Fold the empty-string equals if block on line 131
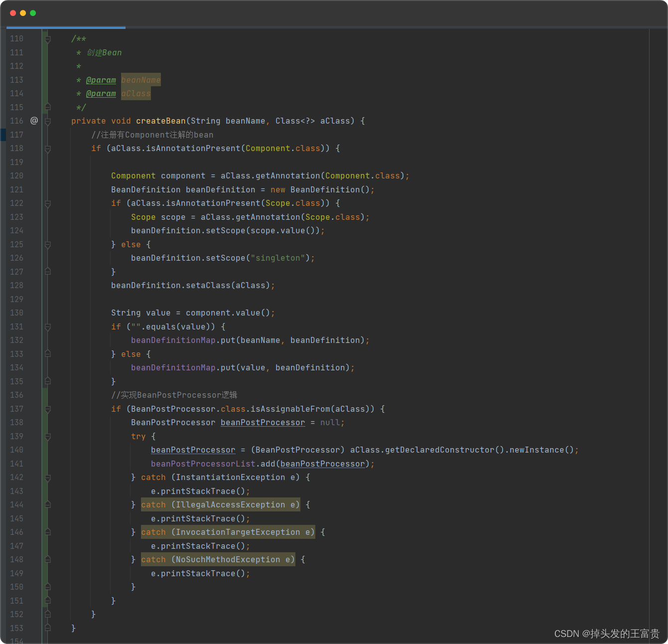 [x=48, y=327]
